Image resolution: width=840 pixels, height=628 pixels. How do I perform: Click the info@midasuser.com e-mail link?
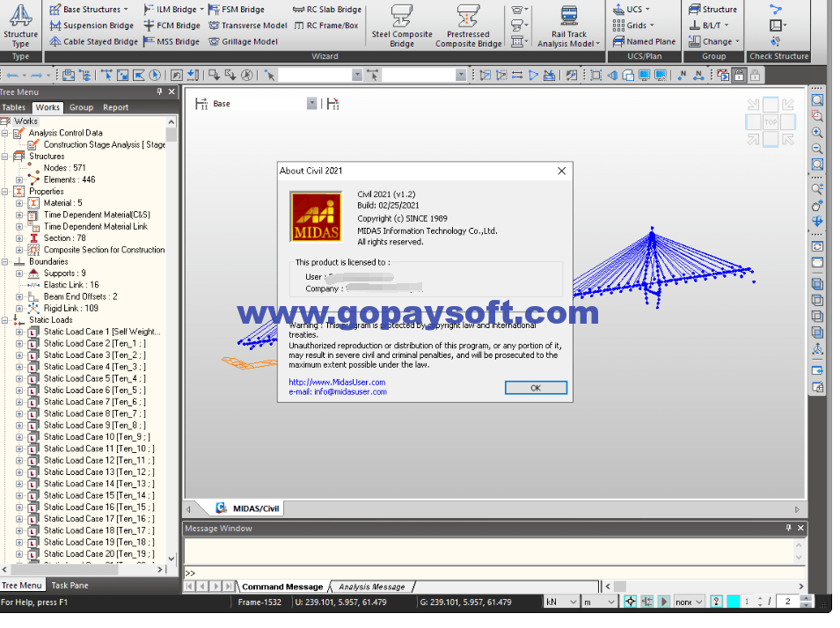[x=350, y=391]
